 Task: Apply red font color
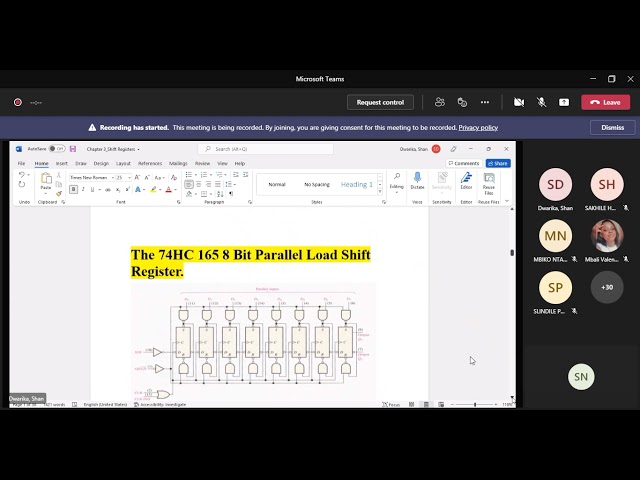(x=169, y=189)
